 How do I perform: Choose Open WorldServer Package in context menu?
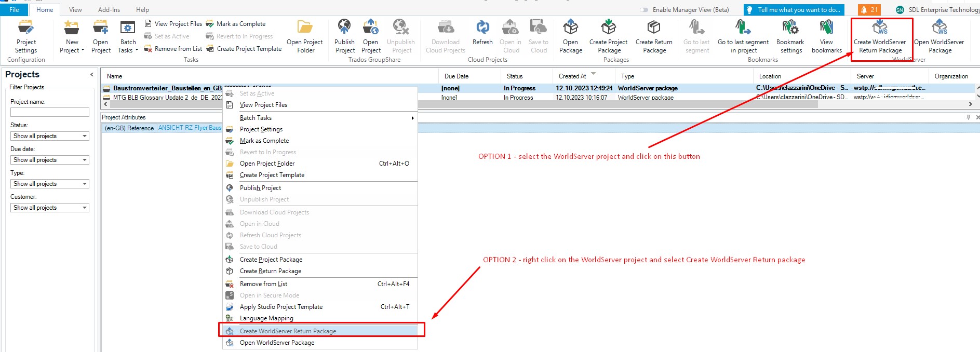pyautogui.click(x=320, y=343)
